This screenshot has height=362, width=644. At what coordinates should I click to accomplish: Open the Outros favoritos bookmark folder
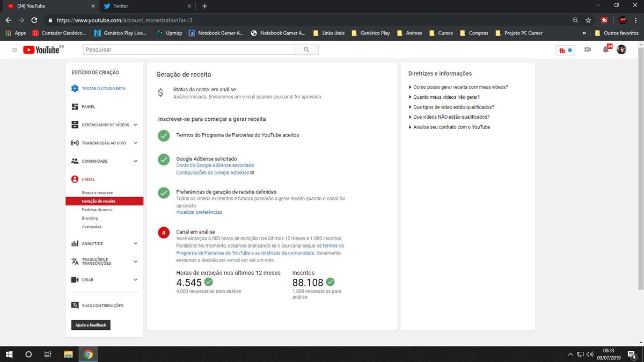click(x=617, y=33)
